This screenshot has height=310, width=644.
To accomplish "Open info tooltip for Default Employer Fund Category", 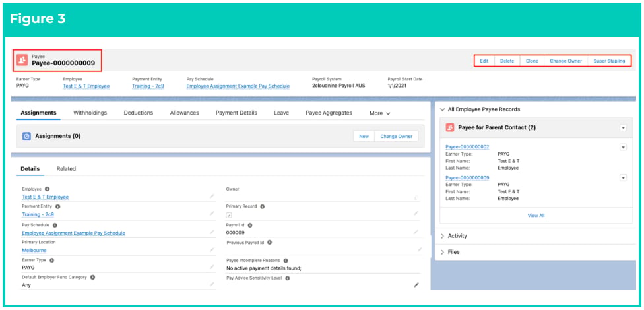I will pos(92,277).
